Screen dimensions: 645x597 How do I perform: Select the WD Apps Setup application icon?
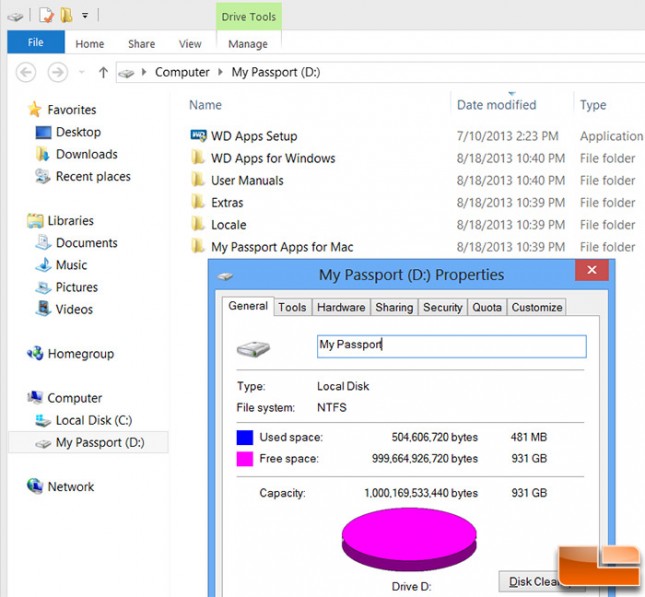[x=198, y=135]
